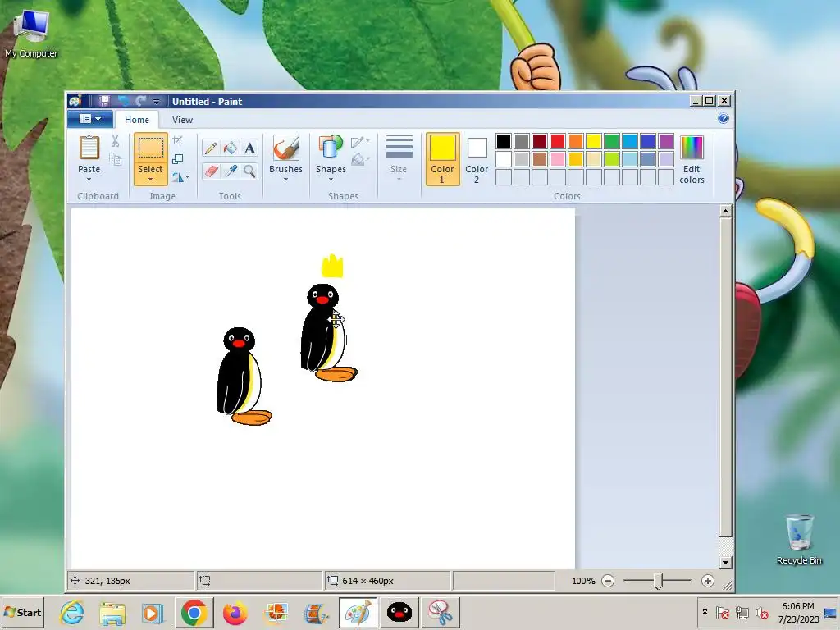840x630 pixels.
Task: Select the Color picker eyedropper tool
Action: 231,171
